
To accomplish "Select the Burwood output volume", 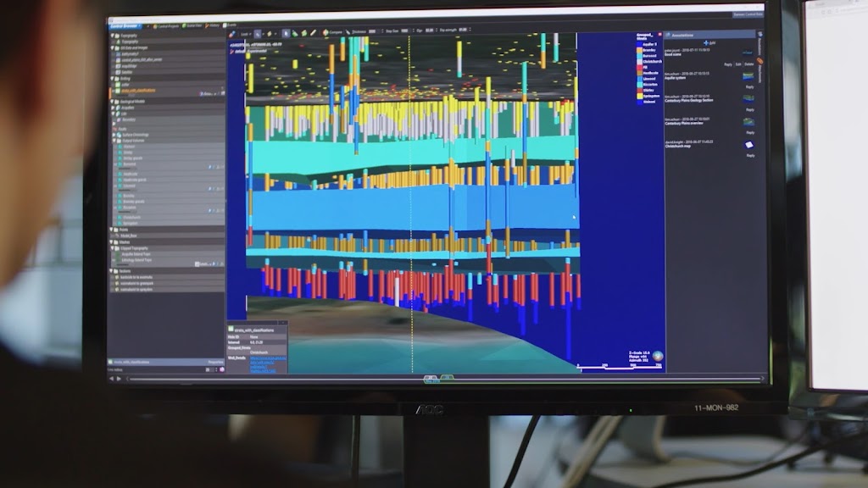I will tap(130, 164).
